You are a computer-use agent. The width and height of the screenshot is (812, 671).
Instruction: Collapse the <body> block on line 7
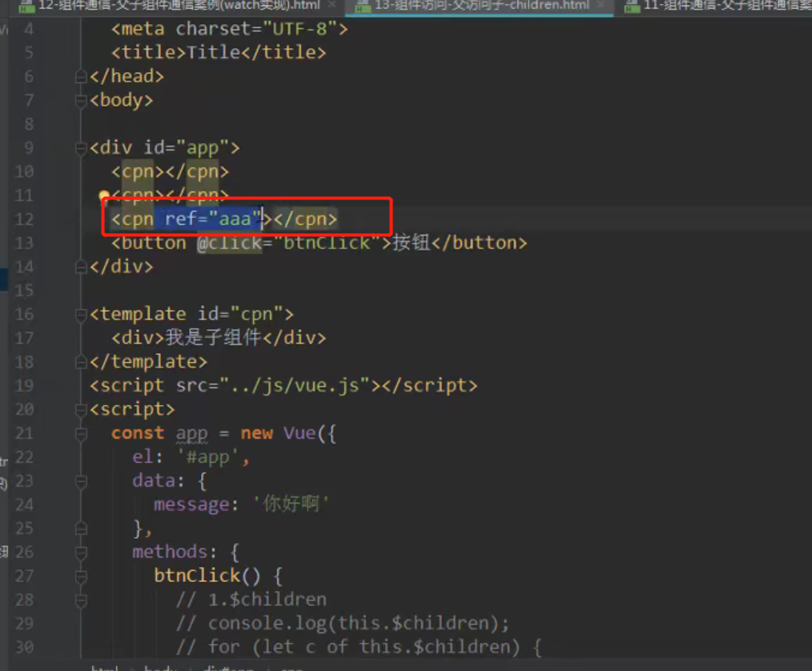81,100
